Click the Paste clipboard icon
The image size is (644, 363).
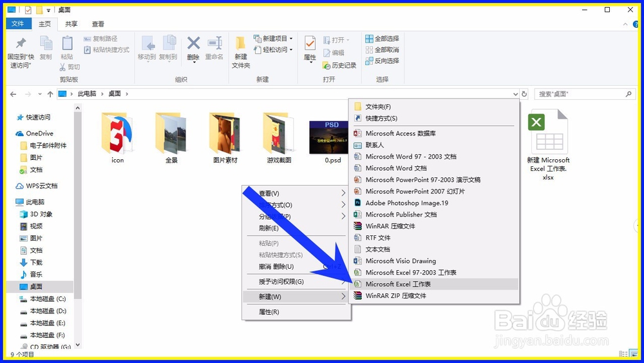pos(67,43)
